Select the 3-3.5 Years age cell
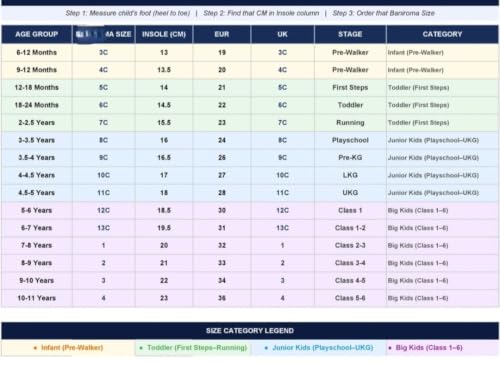500x365 pixels. [37, 140]
